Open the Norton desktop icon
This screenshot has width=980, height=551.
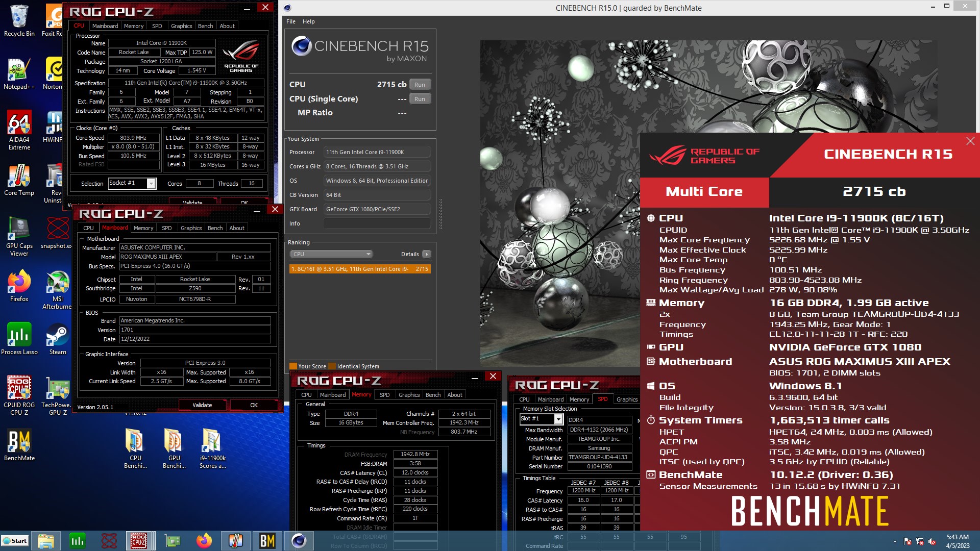click(x=53, y=74)
